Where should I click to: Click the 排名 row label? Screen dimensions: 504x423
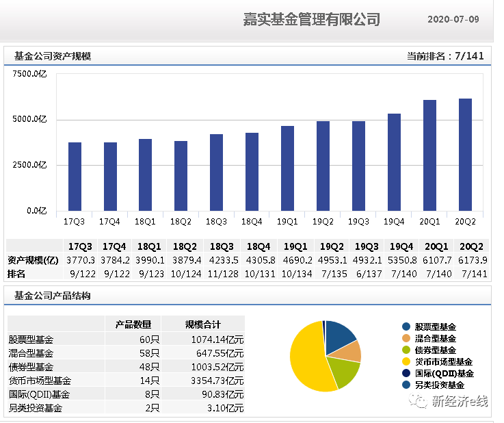point(16,274)
